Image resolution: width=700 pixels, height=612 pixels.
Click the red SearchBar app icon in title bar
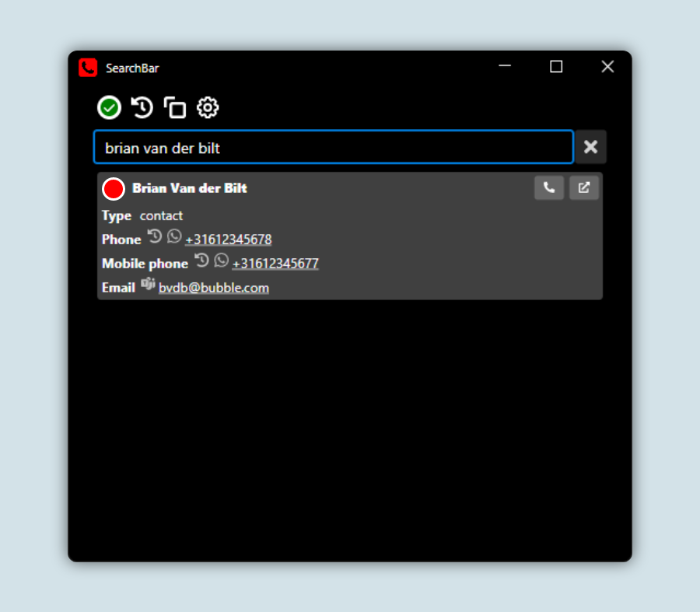pyautogui.click(x=88, y=68)
